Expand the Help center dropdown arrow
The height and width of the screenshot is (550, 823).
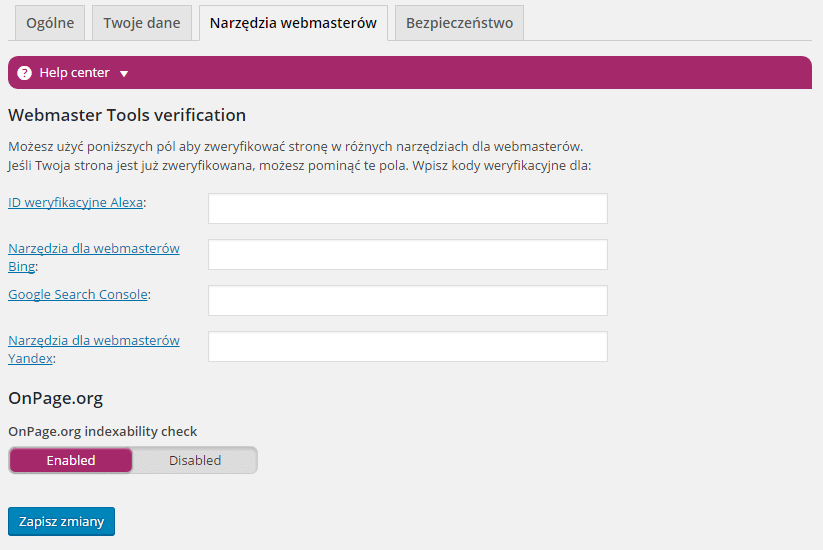point(124,74)
